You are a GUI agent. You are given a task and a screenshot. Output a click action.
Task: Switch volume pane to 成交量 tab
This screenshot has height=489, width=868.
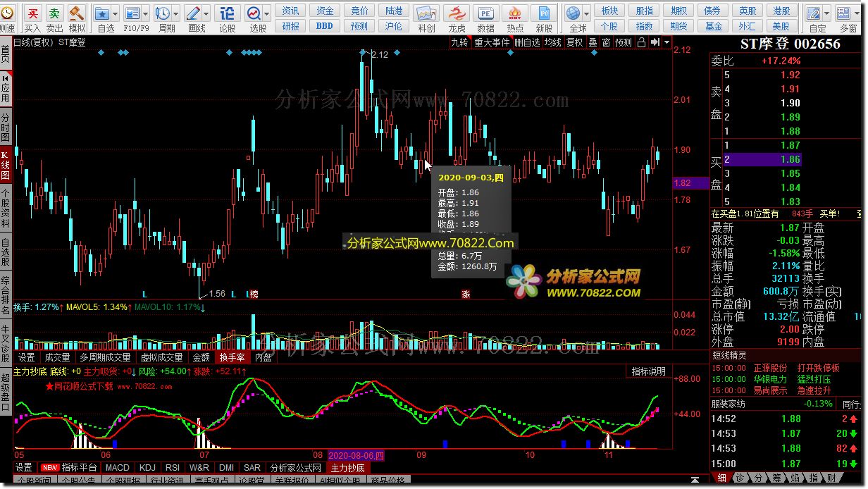[57, 357]
